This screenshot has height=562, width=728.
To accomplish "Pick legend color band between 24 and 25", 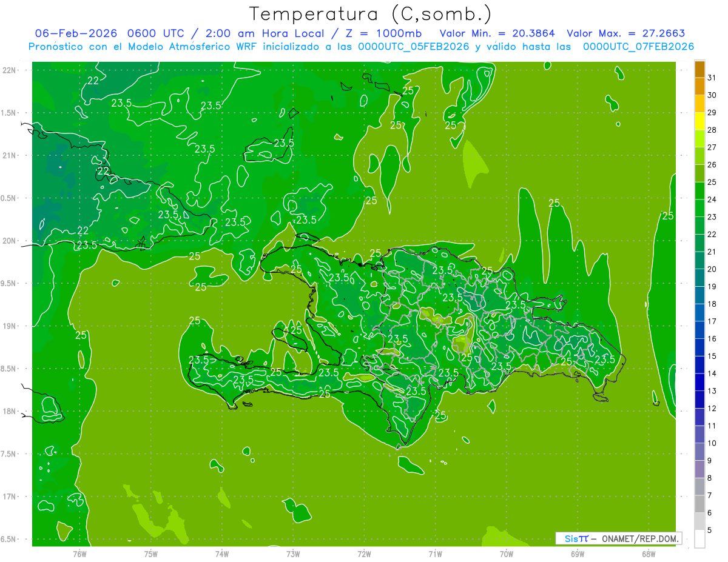I will pyautogui.click(x=699, y=191).
